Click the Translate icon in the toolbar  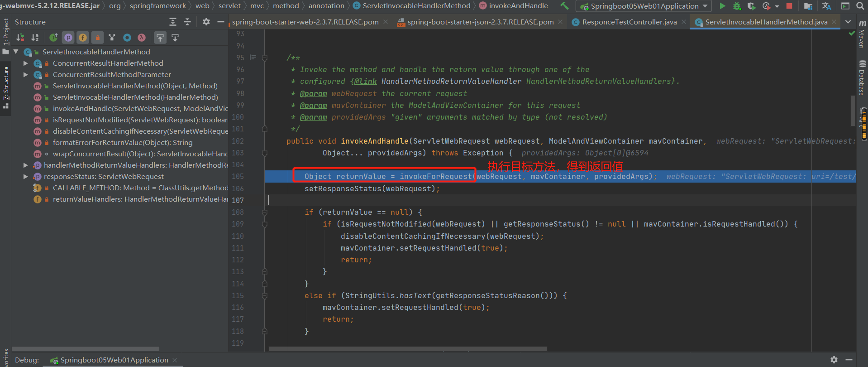[x=826, y=6]
